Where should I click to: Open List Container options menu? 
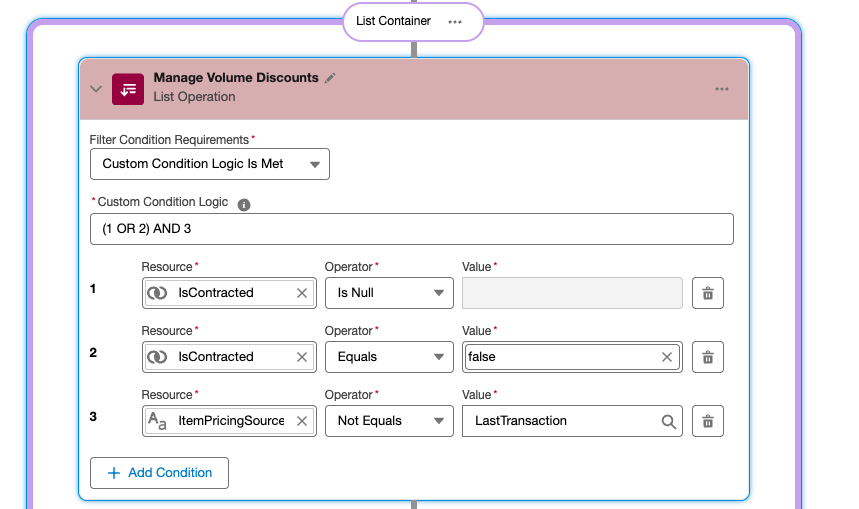(x=455, y=21)
